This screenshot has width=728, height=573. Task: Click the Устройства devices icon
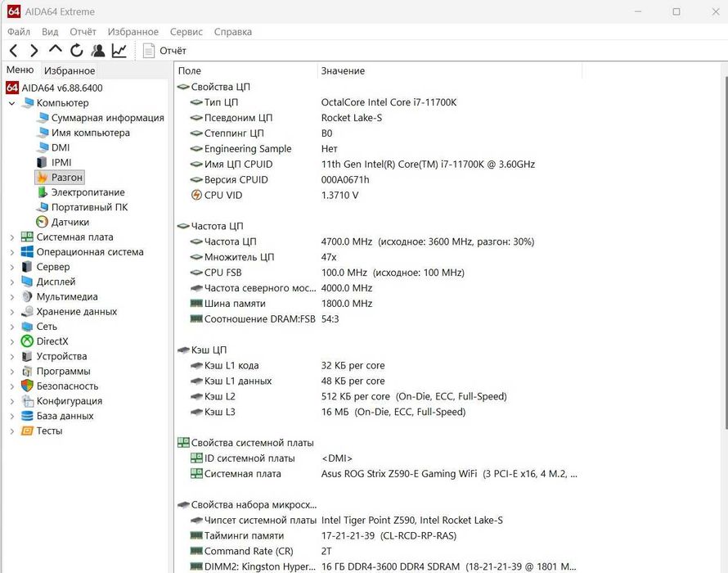[x=27, y=356]
